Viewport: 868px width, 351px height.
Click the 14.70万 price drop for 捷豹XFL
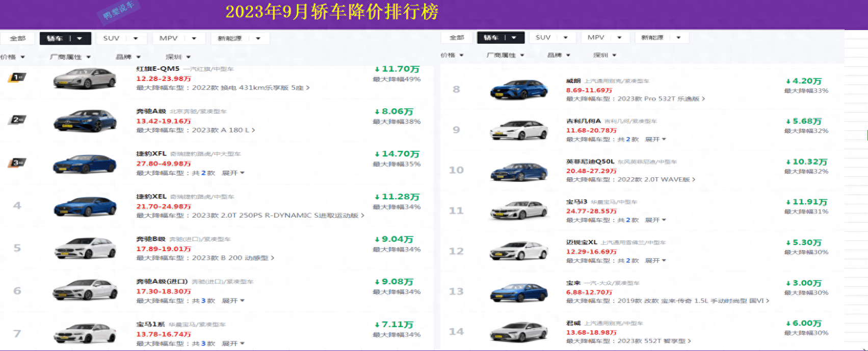[397, 154]
